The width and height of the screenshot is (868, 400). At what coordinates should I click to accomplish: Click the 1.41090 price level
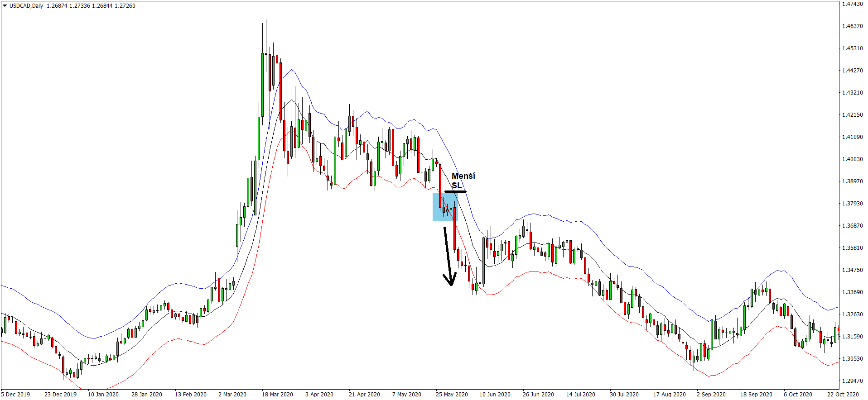pos(852,137)
